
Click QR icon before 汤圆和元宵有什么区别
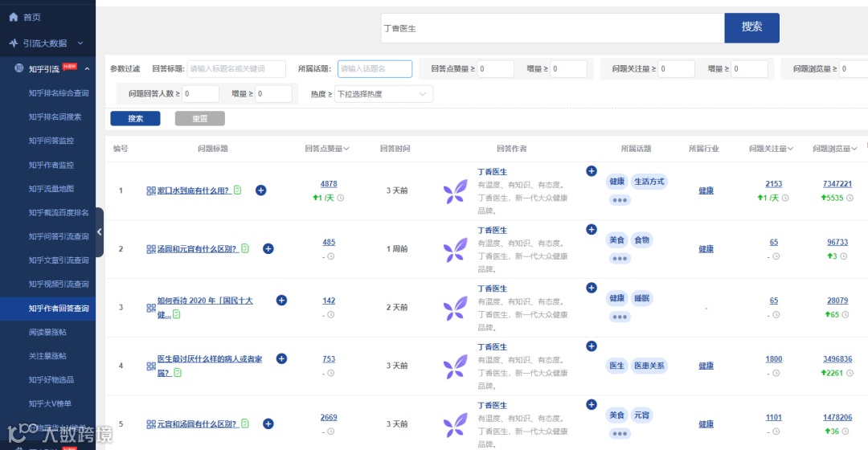[151, 250]
